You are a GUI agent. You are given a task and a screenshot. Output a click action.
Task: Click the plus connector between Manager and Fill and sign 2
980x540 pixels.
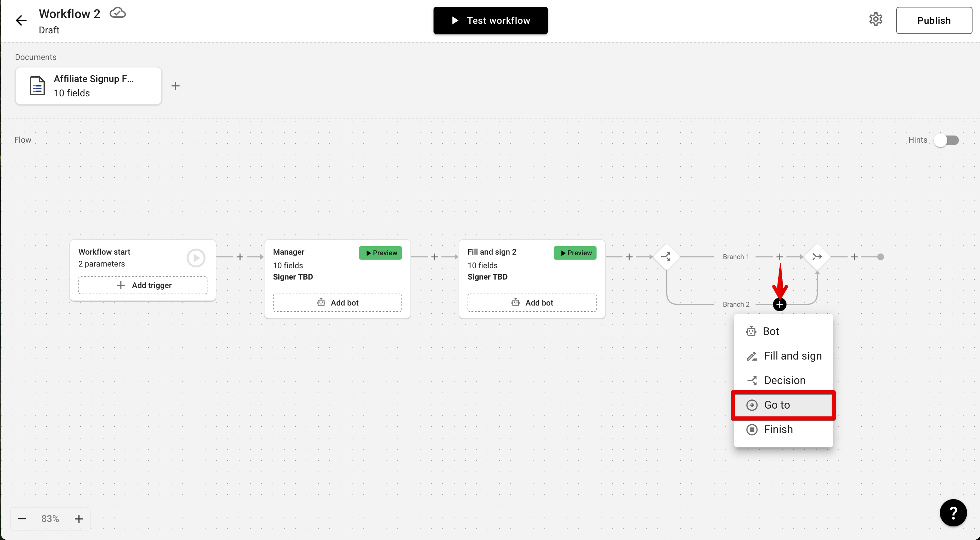434,256
